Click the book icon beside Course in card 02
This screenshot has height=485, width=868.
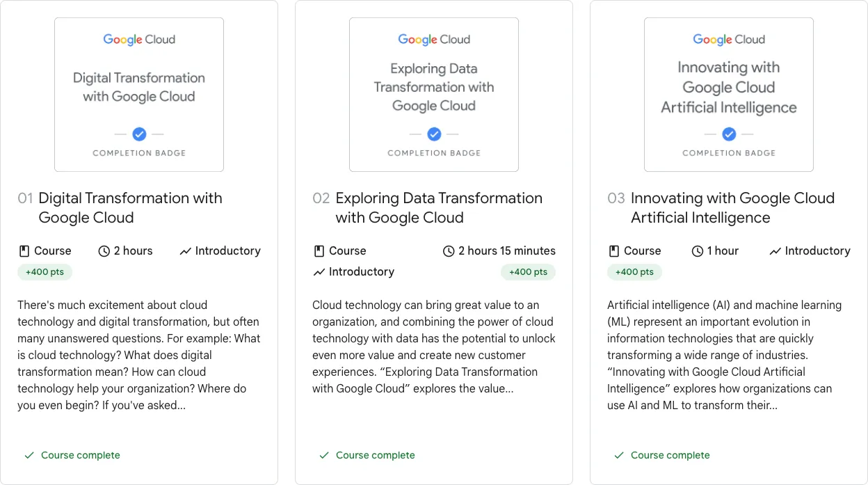(319, 251)
